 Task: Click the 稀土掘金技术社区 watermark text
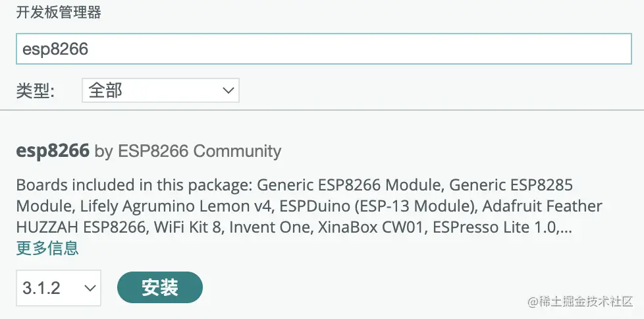[580, 301]
